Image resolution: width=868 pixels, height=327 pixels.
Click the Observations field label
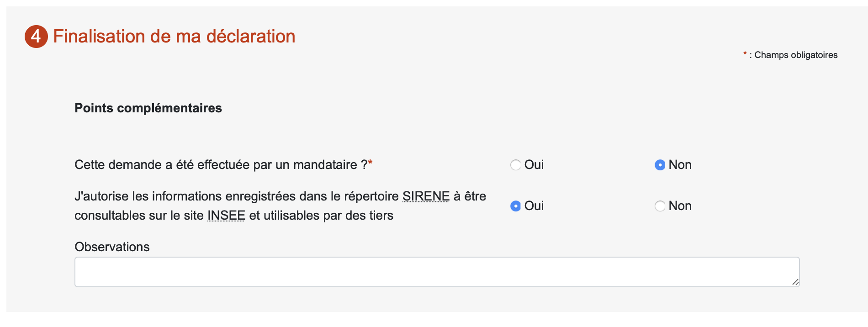coord(112,247)
